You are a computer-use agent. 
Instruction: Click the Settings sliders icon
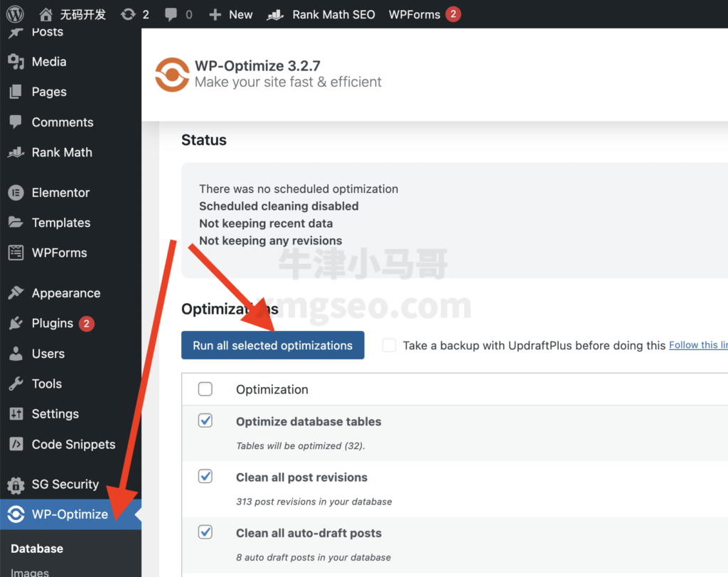[16, 413]
